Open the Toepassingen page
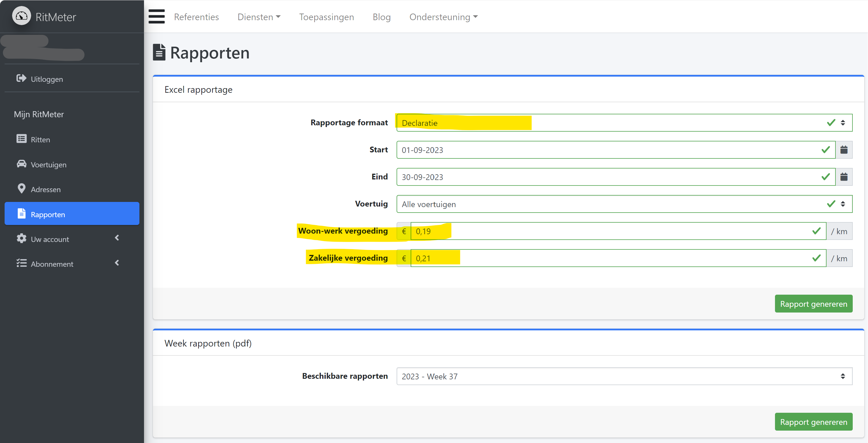Screen dimensions: 868x443 327,17
